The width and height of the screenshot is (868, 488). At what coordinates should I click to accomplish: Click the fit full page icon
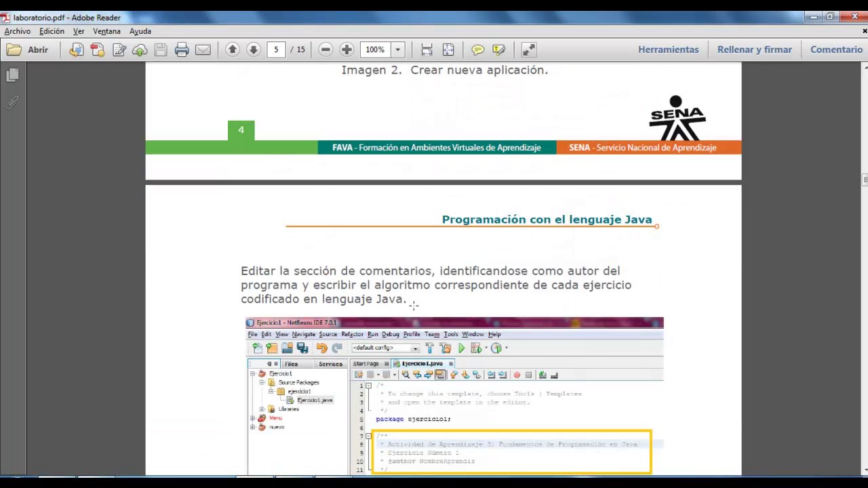pos(448,49)
